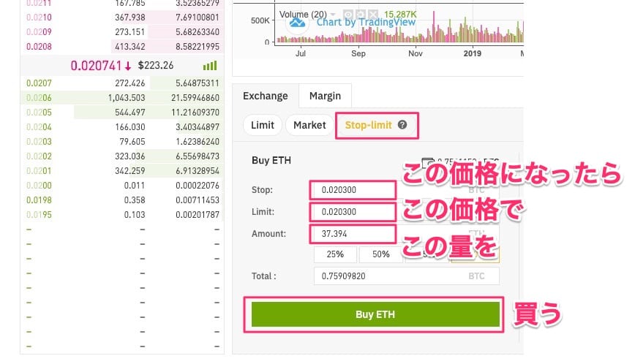The width and height of the screenshot is (635, 364).
Task: Open Volume indicator settings icon
Action: (x=360, y=14)
